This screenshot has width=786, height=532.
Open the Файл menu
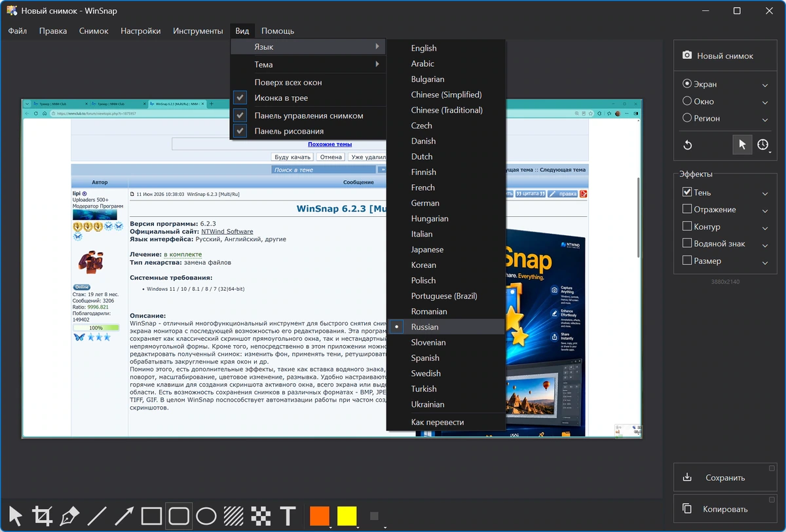pos(18,31)
